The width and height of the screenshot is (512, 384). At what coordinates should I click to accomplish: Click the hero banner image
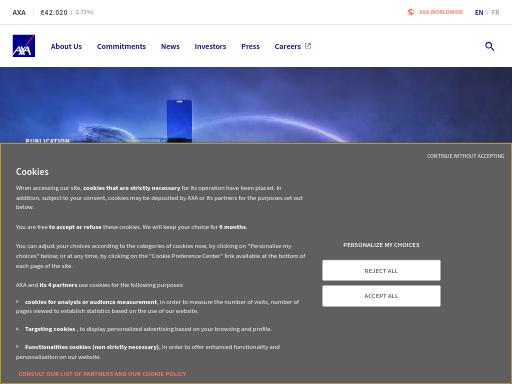click(256, 105)
